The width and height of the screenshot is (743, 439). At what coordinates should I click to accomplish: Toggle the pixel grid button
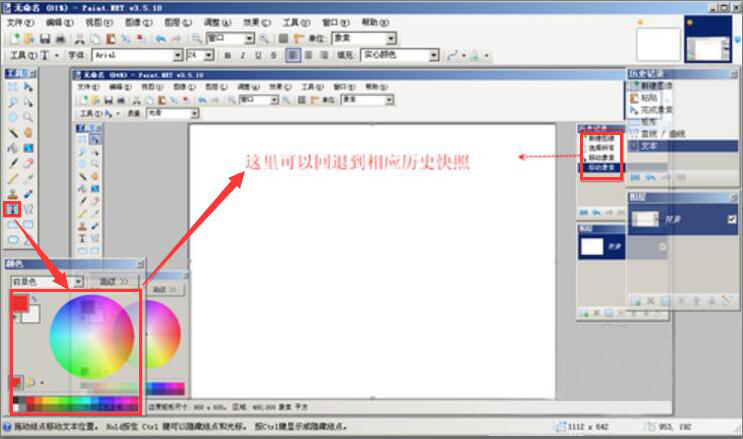click(283, 38)
